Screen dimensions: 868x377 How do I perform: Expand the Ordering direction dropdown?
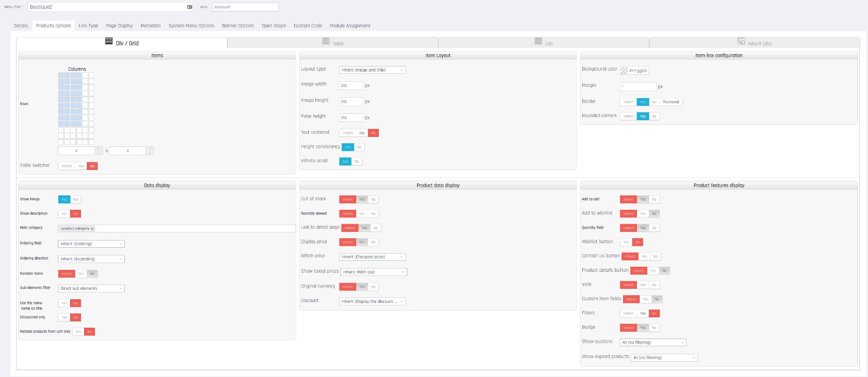pos(91,259)
